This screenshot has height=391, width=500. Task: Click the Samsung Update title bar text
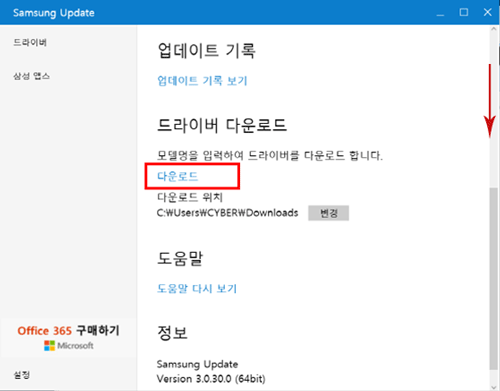pos(54,13)
